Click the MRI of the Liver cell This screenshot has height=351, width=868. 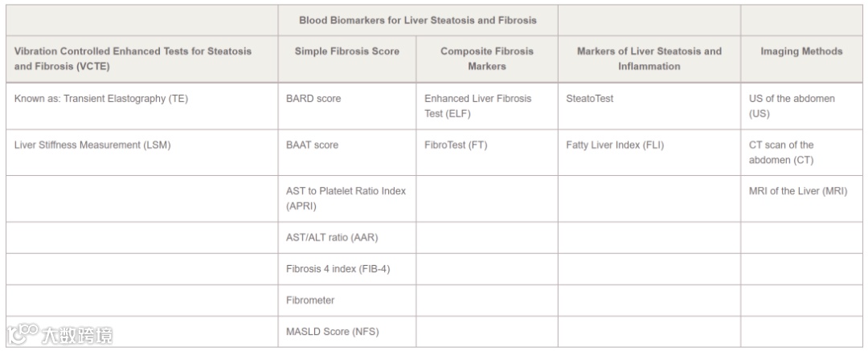pos(797,191)
